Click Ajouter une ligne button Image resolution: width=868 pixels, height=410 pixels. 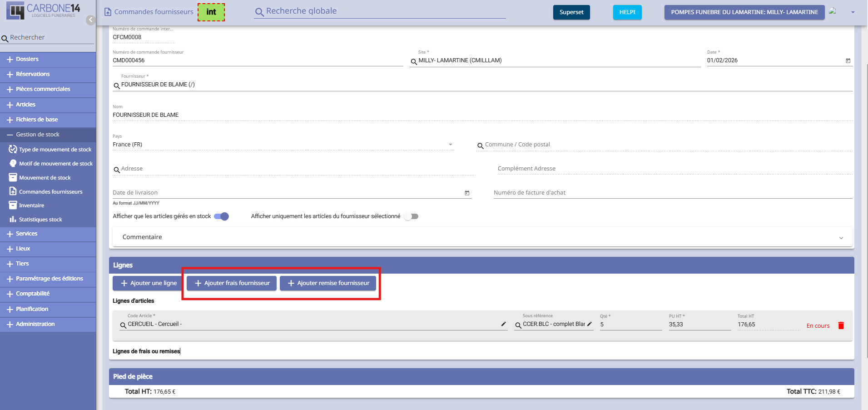tap(149, 283)
